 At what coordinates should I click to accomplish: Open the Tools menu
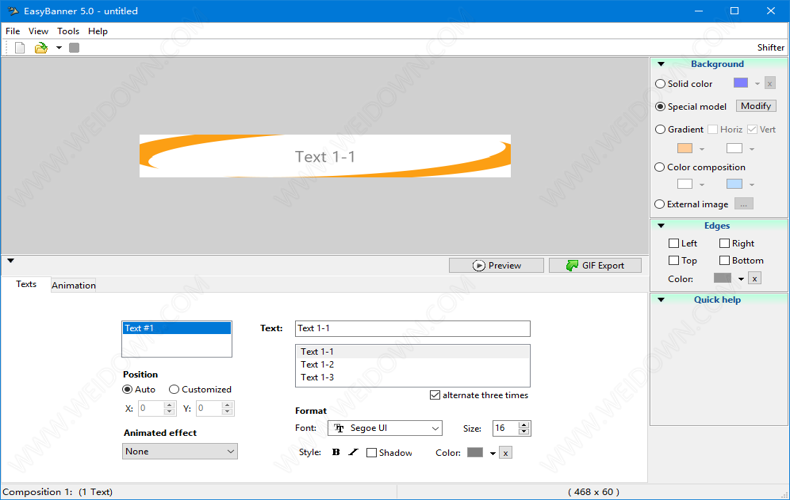pos(68,31)
